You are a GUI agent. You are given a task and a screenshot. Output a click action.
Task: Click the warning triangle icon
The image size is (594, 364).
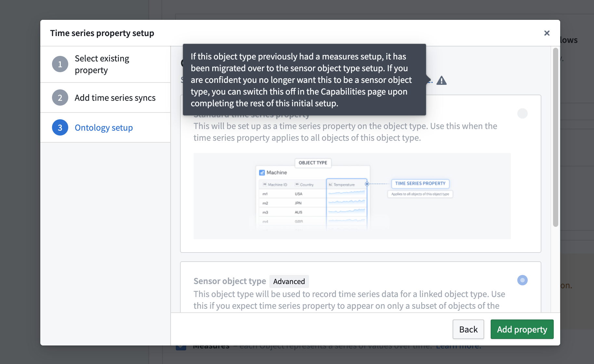click(441, 80)
